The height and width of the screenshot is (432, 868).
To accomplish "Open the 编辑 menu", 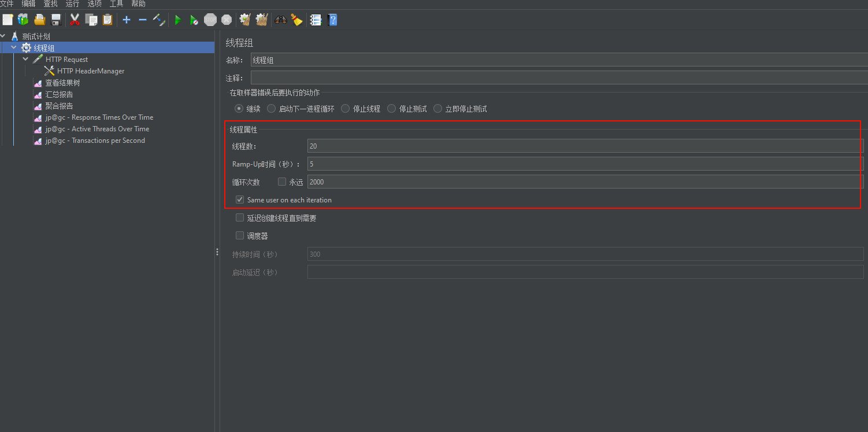I will tap(28, 4).
